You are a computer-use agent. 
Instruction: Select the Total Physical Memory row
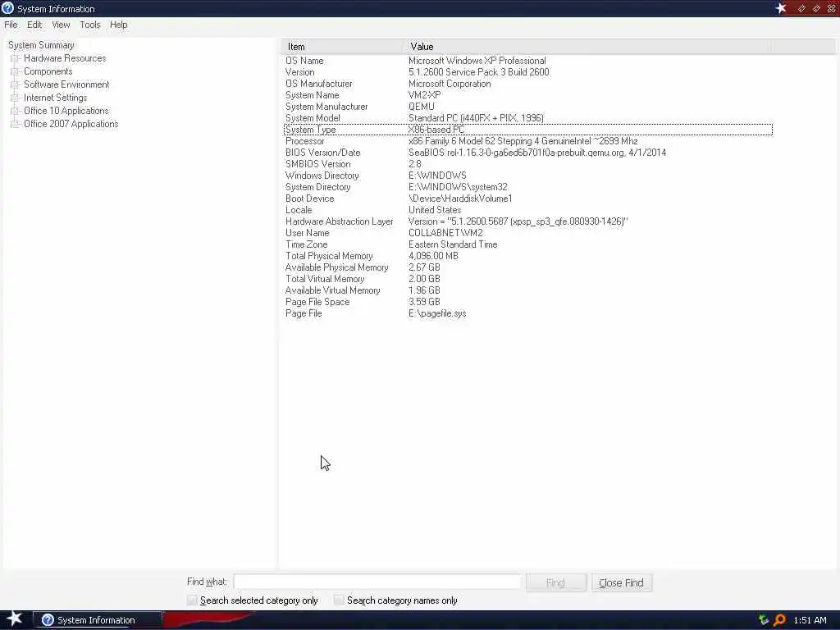527,256
